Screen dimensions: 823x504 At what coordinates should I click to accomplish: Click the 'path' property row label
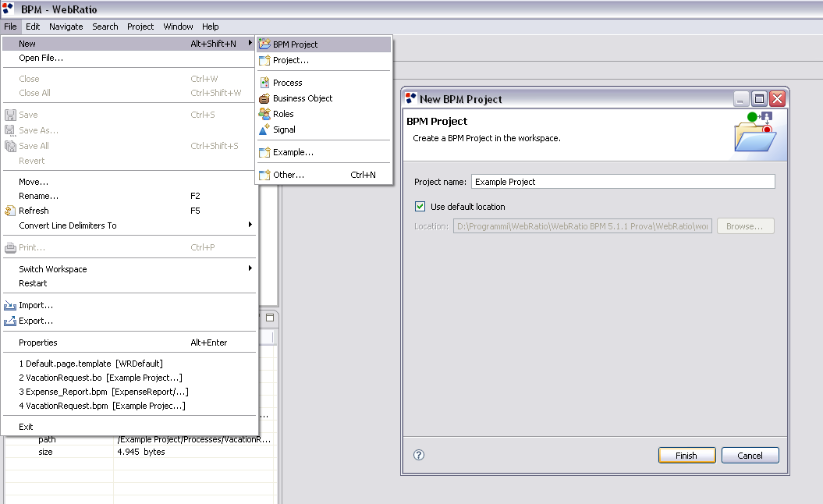(x=47, y=439)
